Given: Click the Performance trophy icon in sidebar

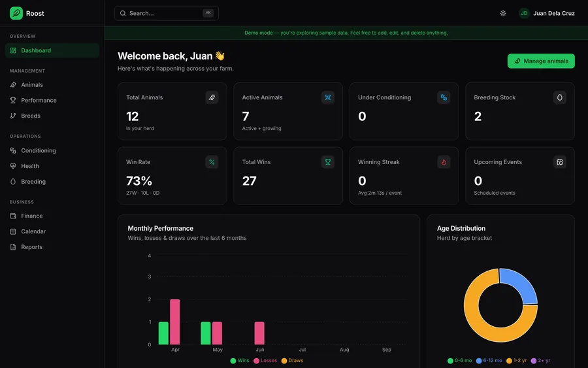Looking at the screenshot, I should coord(13,100).
